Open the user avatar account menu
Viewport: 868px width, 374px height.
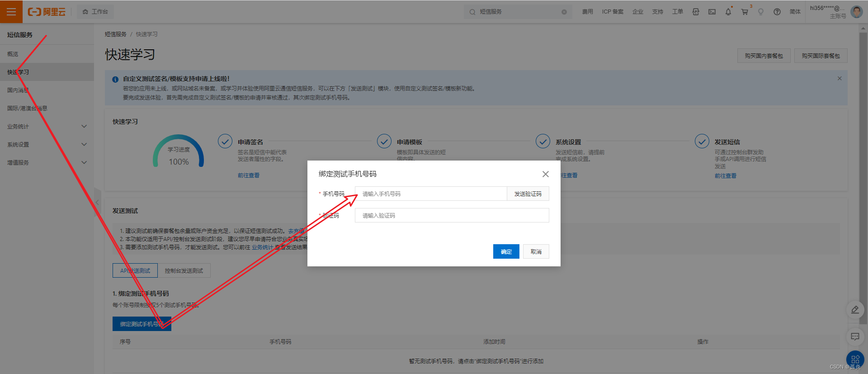pos(857,12)
